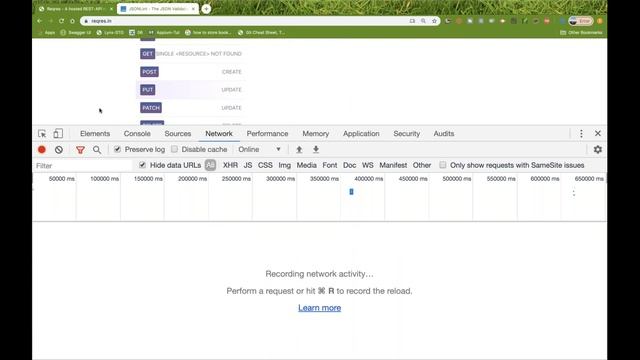Filter by WS requests
640x360 pixels.
(x=368, y=165)
